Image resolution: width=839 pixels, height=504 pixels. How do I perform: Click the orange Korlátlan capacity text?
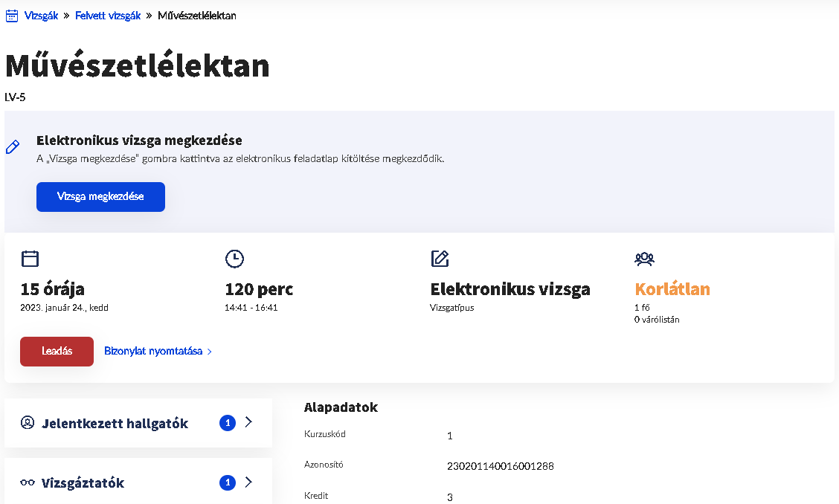tap(672, 289)
